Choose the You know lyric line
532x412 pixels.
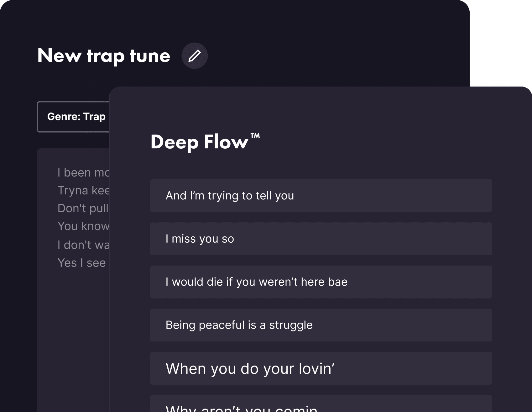click(83, 226)
